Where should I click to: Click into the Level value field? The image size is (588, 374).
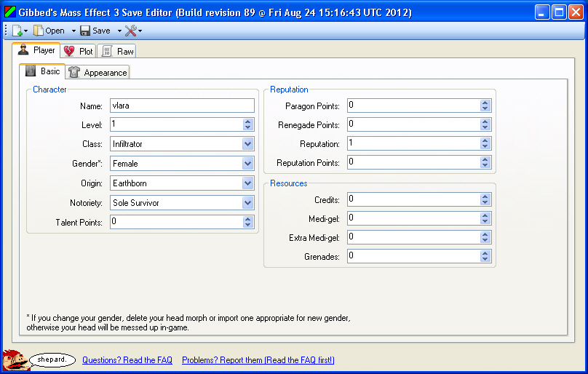point(176,124)
